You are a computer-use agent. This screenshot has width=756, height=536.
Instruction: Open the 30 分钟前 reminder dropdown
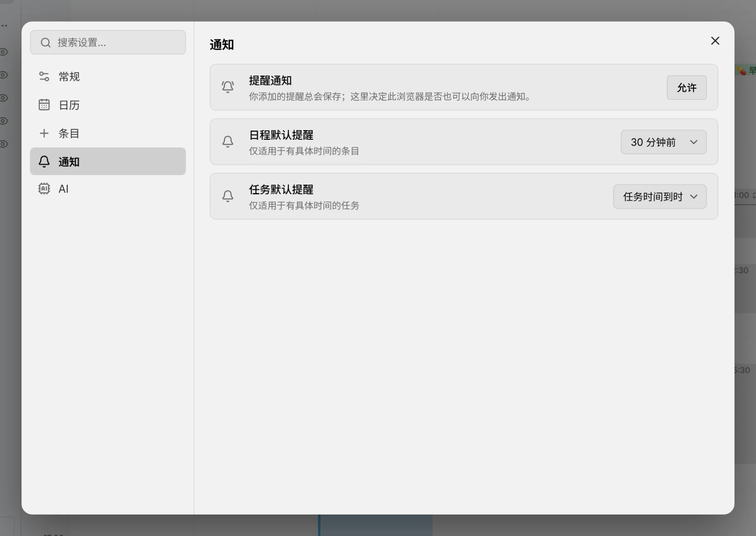(664, 142)
